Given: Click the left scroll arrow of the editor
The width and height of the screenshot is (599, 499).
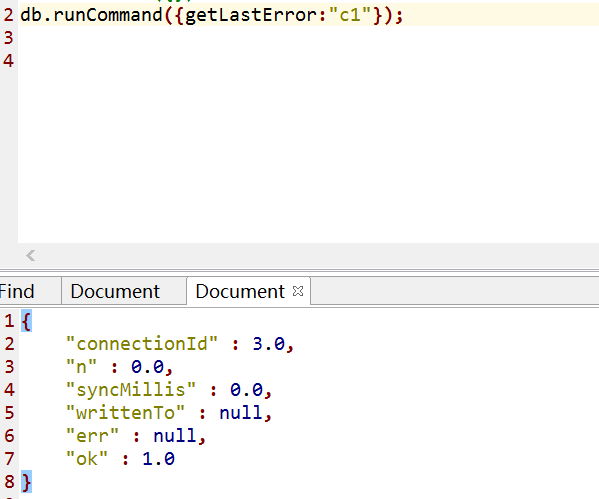Looking at the screenshot, I should pyautogui.click(x=31, y=255).
